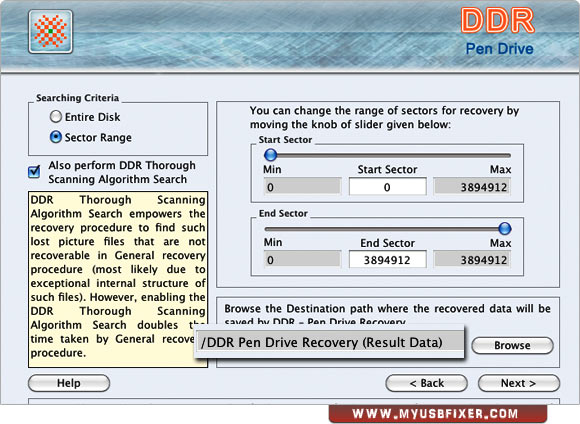This screenshot has width=580, height=424.
Task: Click the Start Sector value field
Action: point(387,187)
